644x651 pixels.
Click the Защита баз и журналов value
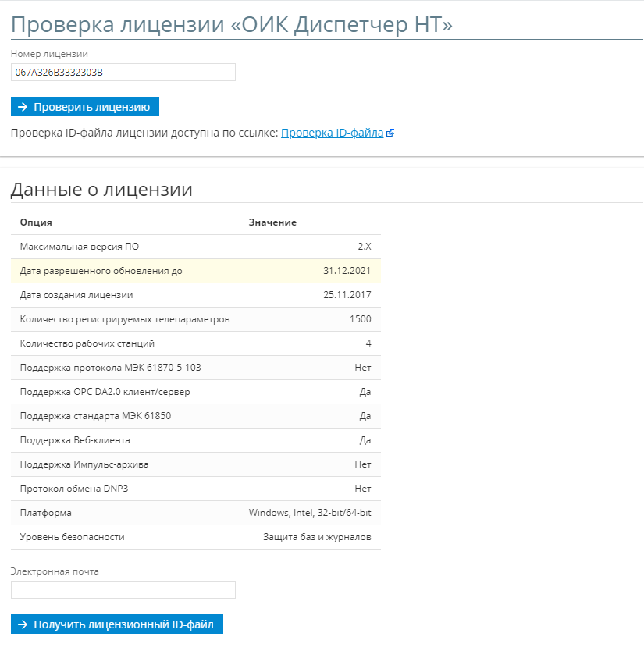pos(317,537)
